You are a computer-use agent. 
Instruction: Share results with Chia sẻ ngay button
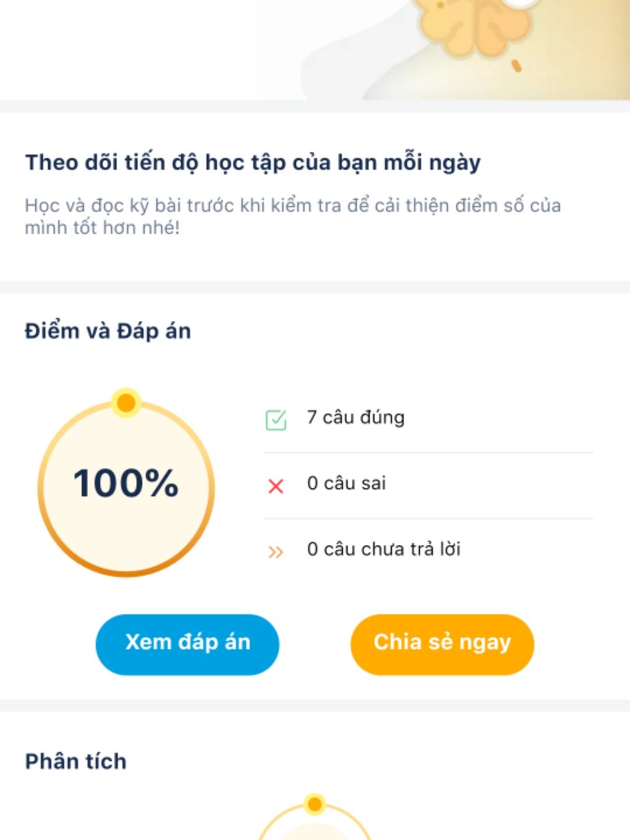[442, 644]
